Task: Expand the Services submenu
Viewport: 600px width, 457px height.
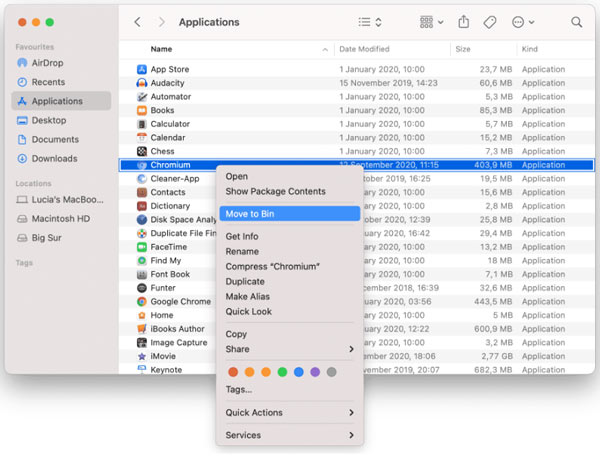Action: 290,435
